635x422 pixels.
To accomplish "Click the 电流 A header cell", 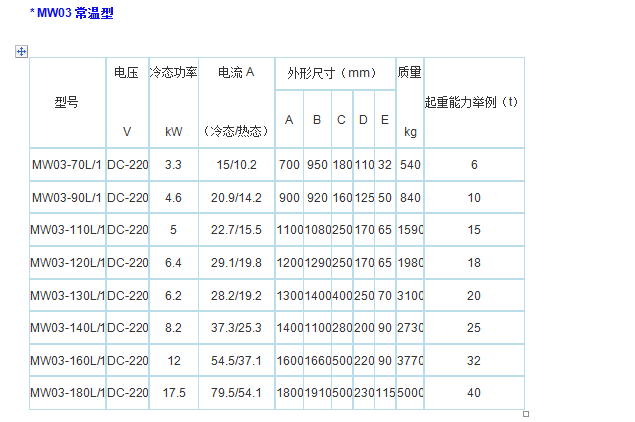I will [237, 73].
